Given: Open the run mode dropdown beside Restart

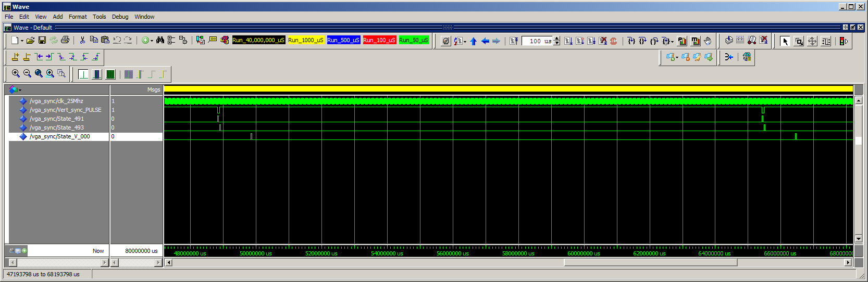Looking at the screenshot, I should (x=465, y=42).
